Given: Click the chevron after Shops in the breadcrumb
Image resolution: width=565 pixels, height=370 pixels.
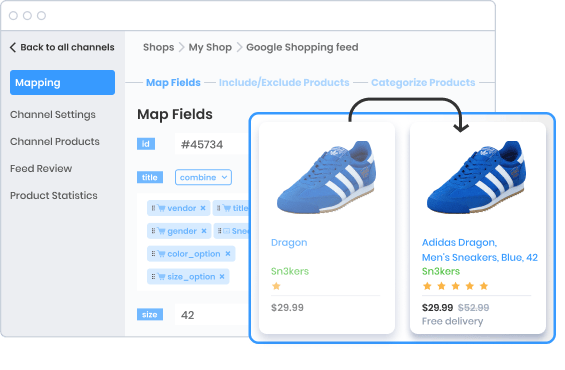Looking at the screenshot, I should (182, 47).
